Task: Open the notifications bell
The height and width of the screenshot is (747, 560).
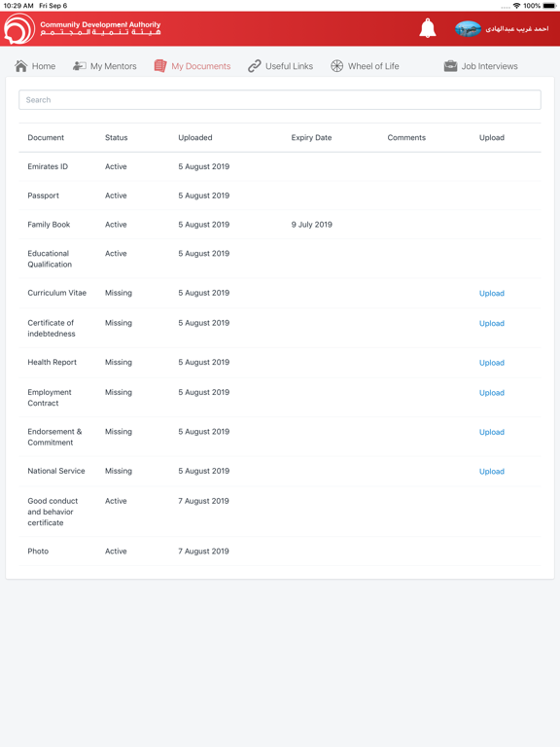Action: coord(427,28)
